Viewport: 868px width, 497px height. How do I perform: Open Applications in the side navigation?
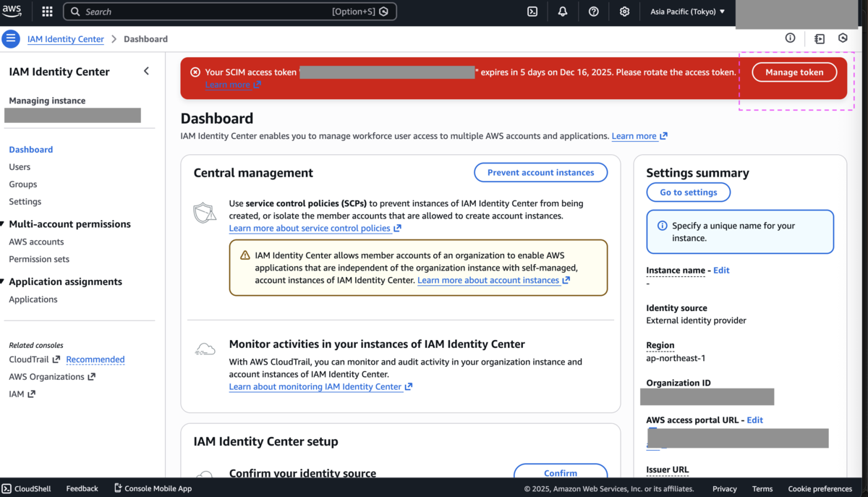33,300
